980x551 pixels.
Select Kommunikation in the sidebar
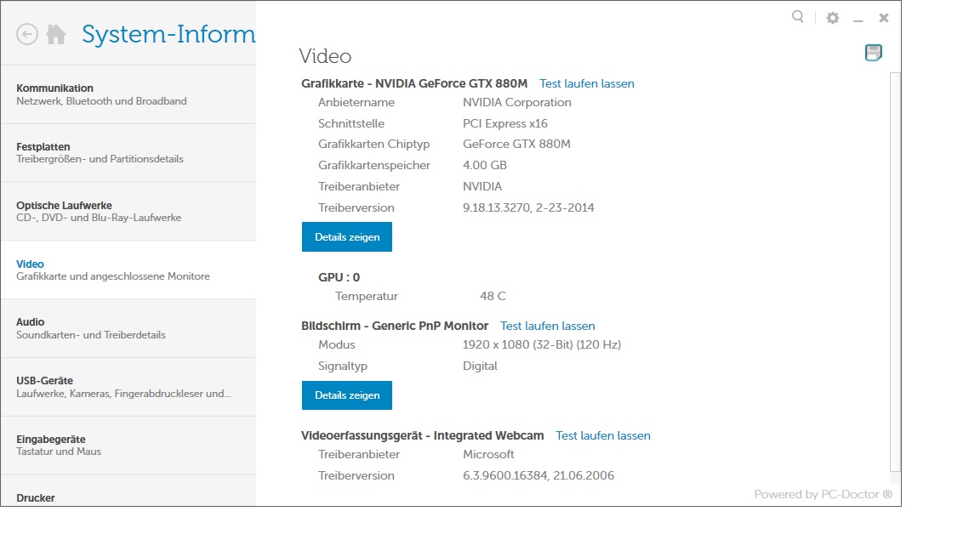(x=128, y=94)
